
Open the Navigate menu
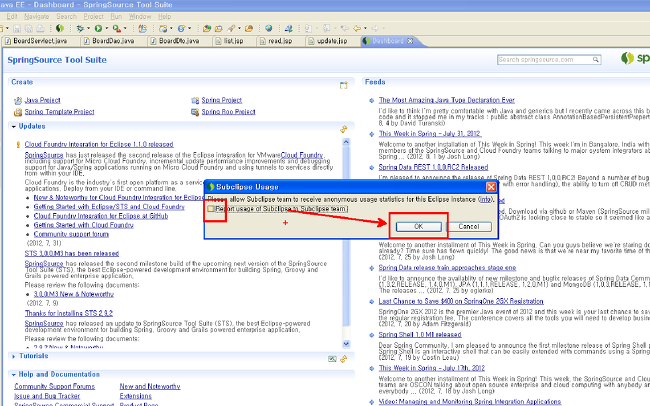(x=36, y=17)
